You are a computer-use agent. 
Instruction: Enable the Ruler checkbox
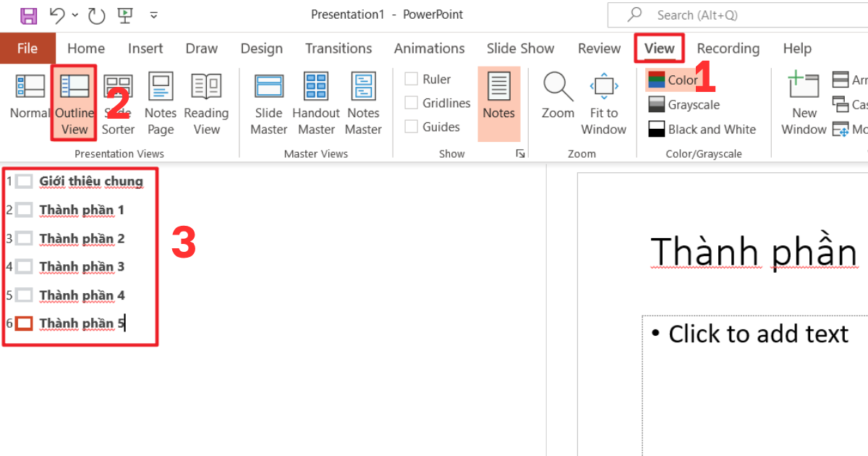(x=411, y=79)
